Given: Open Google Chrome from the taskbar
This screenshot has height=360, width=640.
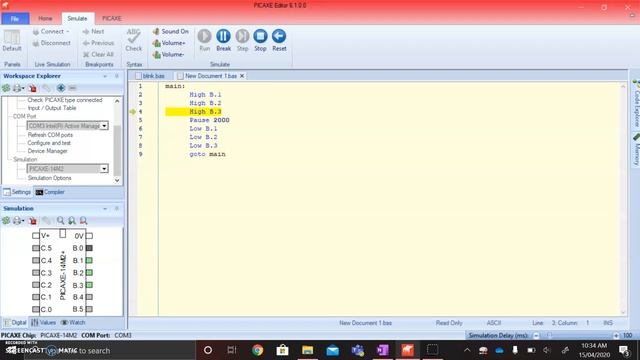Looking at the screenshot, I should click(258, 350).
